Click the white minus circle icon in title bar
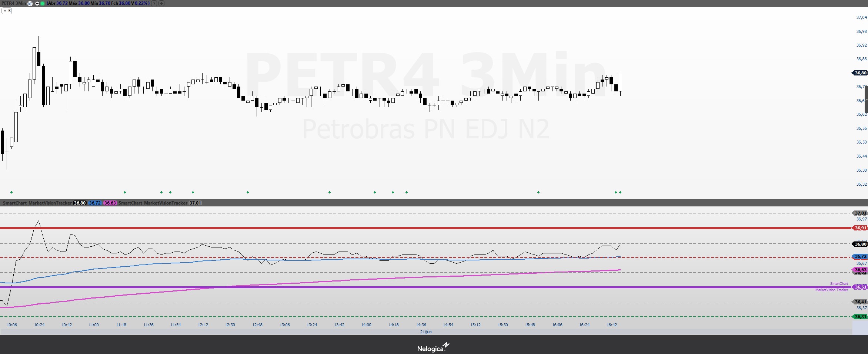 (x=37, y=3)
